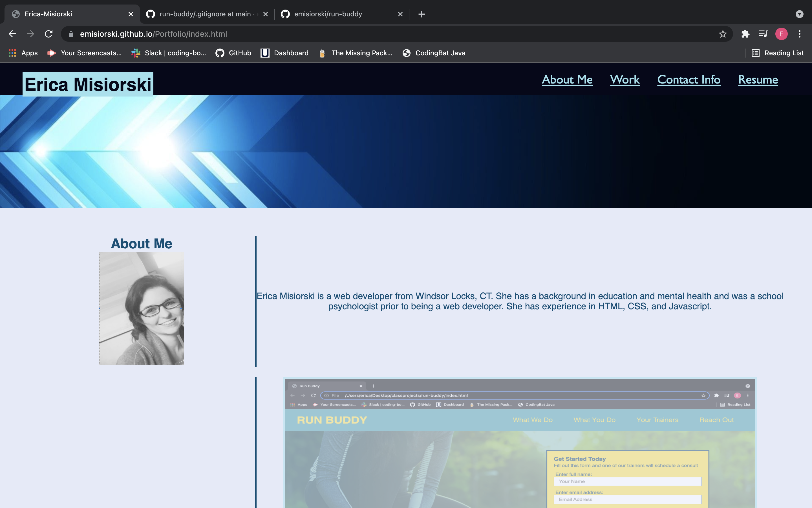
Task: Open CodingBat Java bookmark
Action: tap(434, 53)
